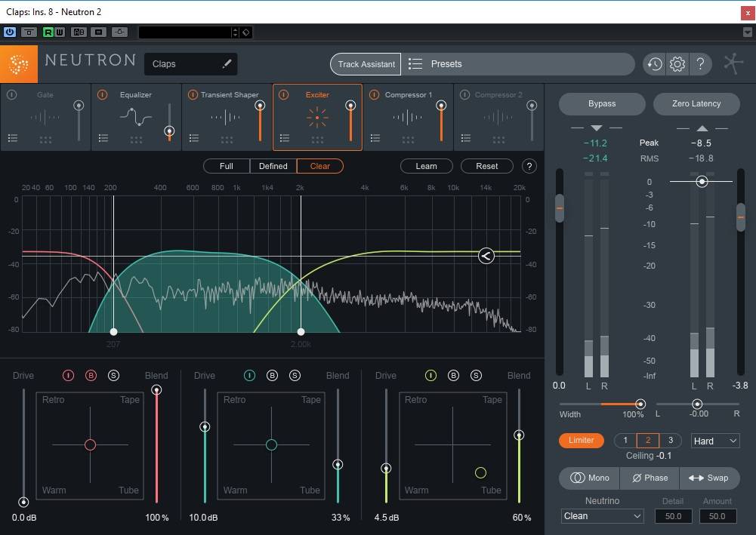This screenshot has width=756, height=535.
Task: Open the Neutrino mode Clean dropdown
Action: (603, 516)
